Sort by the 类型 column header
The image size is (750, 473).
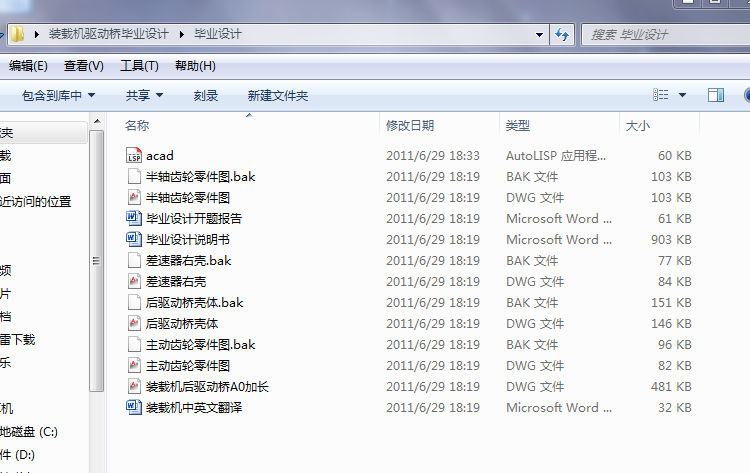[x=518, y=125]
